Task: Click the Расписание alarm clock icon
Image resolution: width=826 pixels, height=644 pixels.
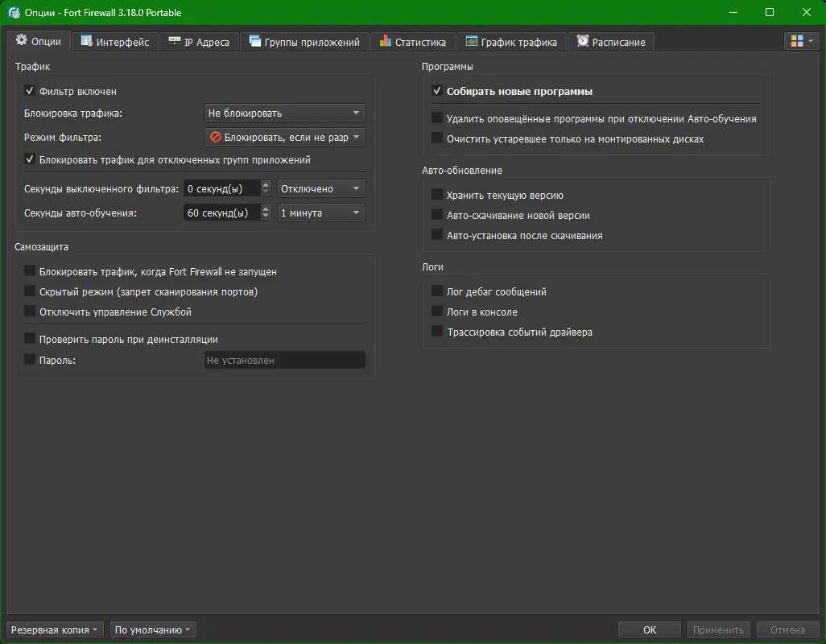Action: pos(583,40)
